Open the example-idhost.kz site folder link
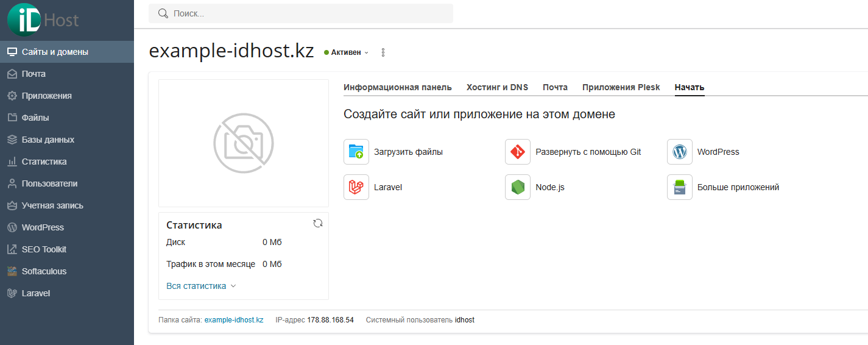This screenshot has height=345, width=868. [234, 319]
